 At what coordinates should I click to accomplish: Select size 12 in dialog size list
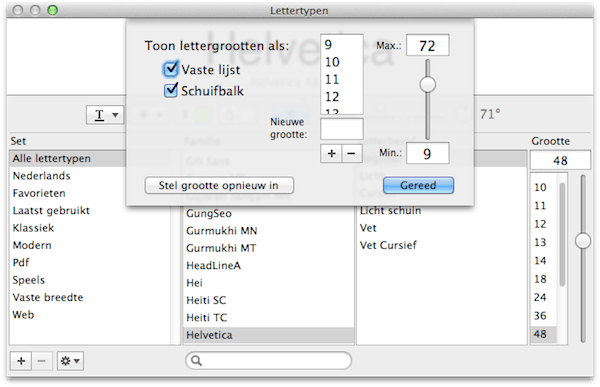341,96
